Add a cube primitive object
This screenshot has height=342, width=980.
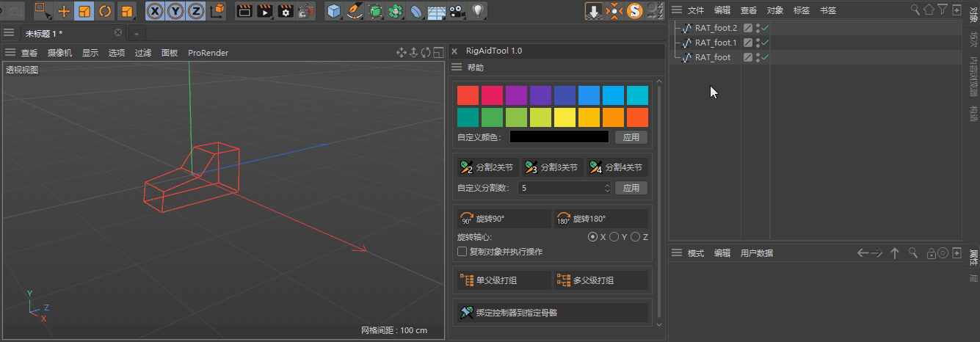click(334, 10)
